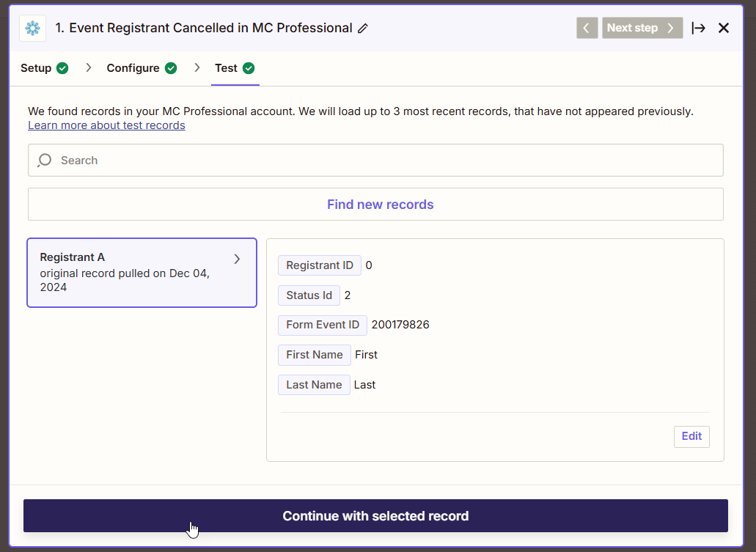Image resolution: width=756 pixels, height=552 pixels.
Task: Click the Status Id field label
Action: coord(309,295)
